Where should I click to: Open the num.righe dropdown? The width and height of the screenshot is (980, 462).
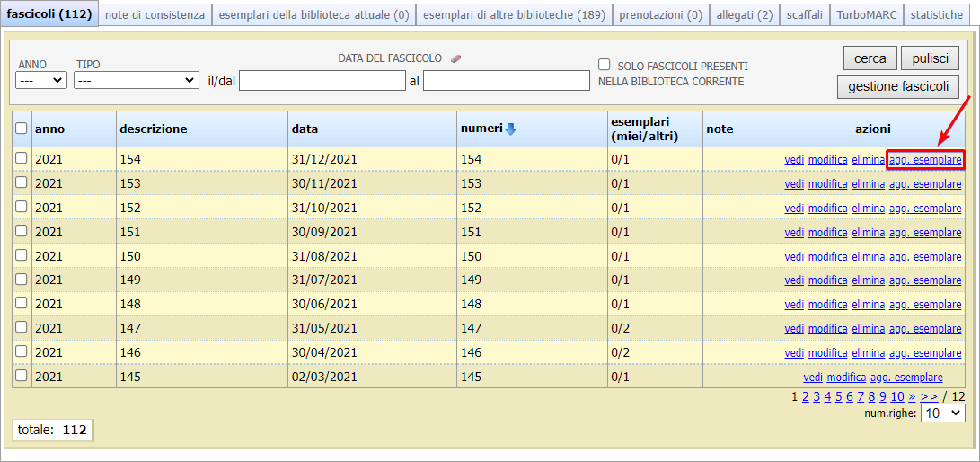pos(944,413)
